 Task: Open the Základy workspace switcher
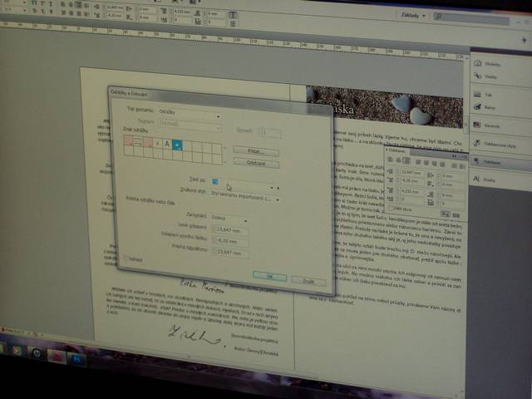pyautogui.click(x=410, y=16)
